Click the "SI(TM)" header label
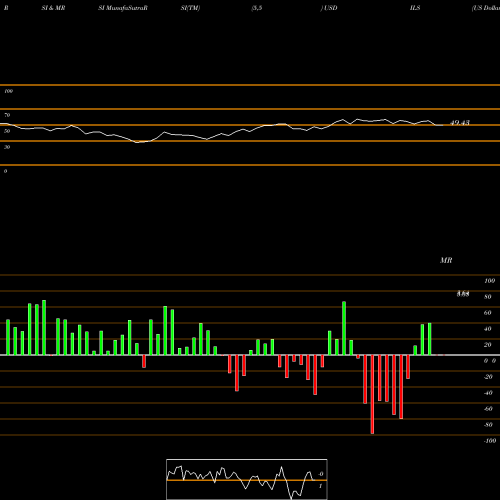Viewport: 500px width, 500px height. pyautogui.click(x=190, y=8)
